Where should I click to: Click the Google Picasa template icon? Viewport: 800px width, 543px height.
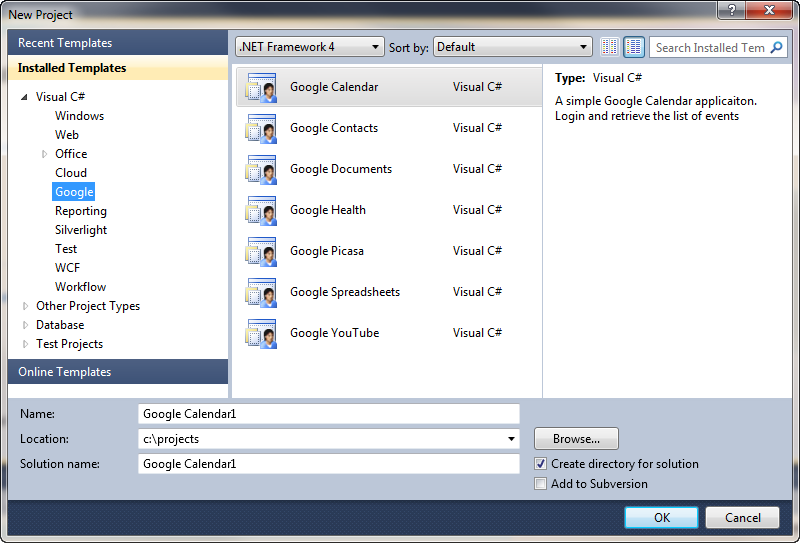261,252
